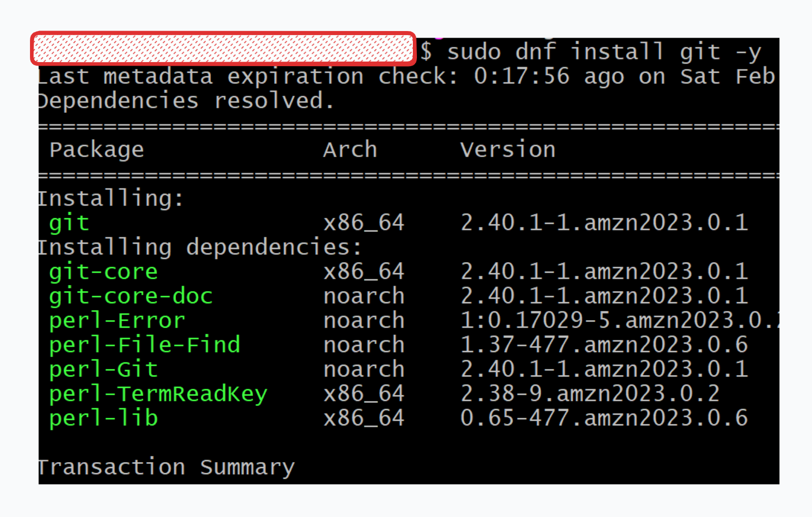
Task: Click the 'noarch' value in git-core-doc row
Action: click(x=364, y=296)
